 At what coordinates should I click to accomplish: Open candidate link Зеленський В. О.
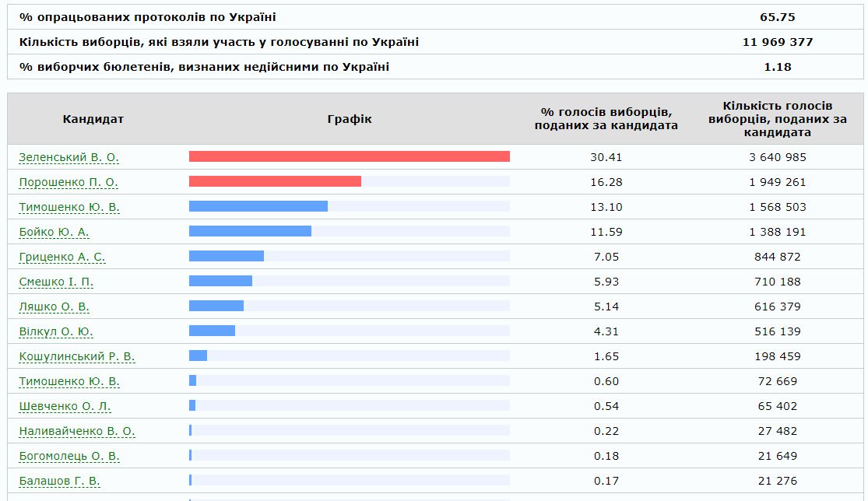tap(69, 157)
